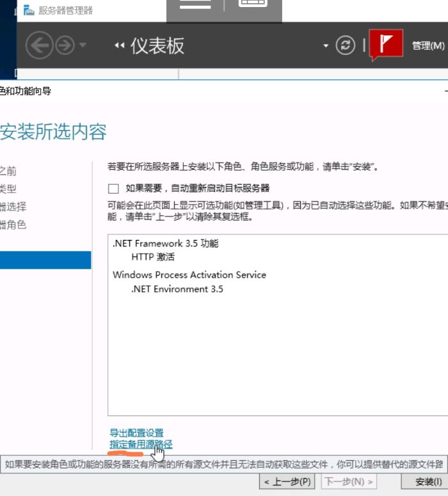Click the Server Manager app icon in title bar
This screenshot has width=448, height=496.
click(x=29, y=10)
